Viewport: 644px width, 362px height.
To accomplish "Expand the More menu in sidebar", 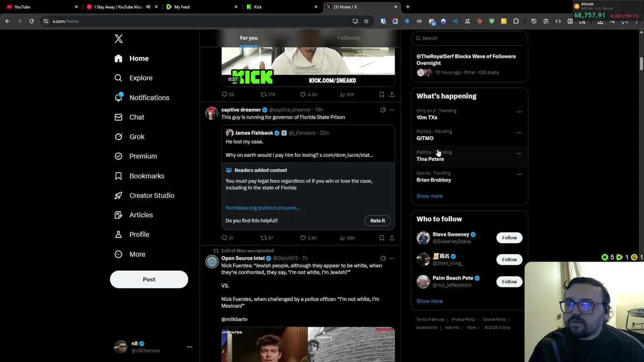I will click(130, 254).
